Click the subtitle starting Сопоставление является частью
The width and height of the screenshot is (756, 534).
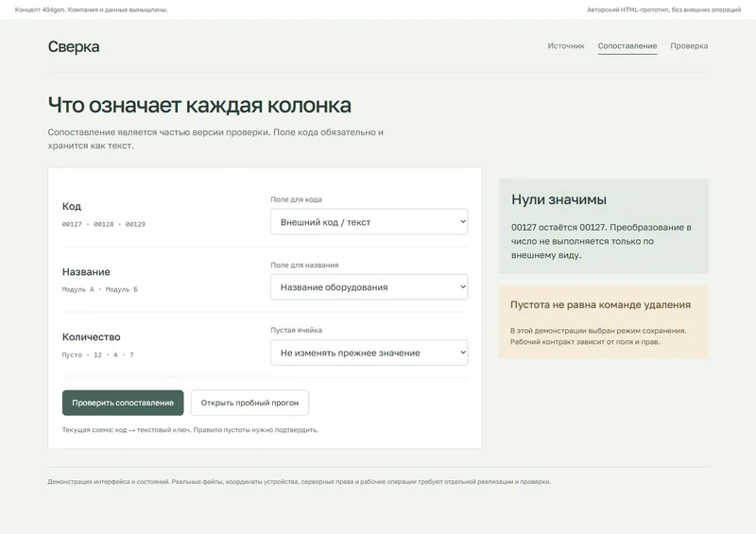tap(215, 139)
